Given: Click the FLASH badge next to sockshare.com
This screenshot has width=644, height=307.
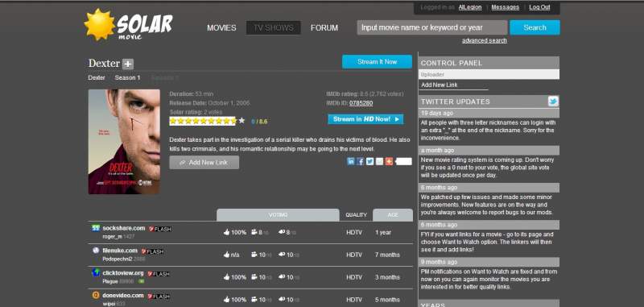Looking at the screenshot, I should click(x=159, y=230).
